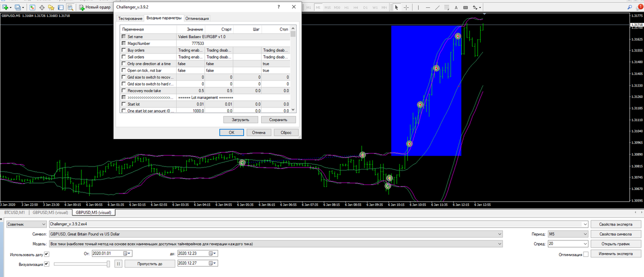This screenshot has height=277, width=644.
Task: Toggle the Sell orders checkbox
Action: point(124,57)
